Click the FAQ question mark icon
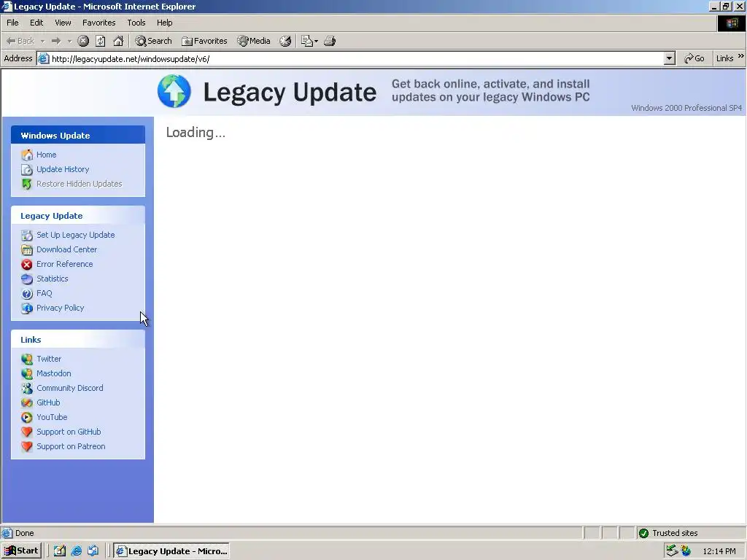Screen dimensions: 747x560 coord(27,294)
